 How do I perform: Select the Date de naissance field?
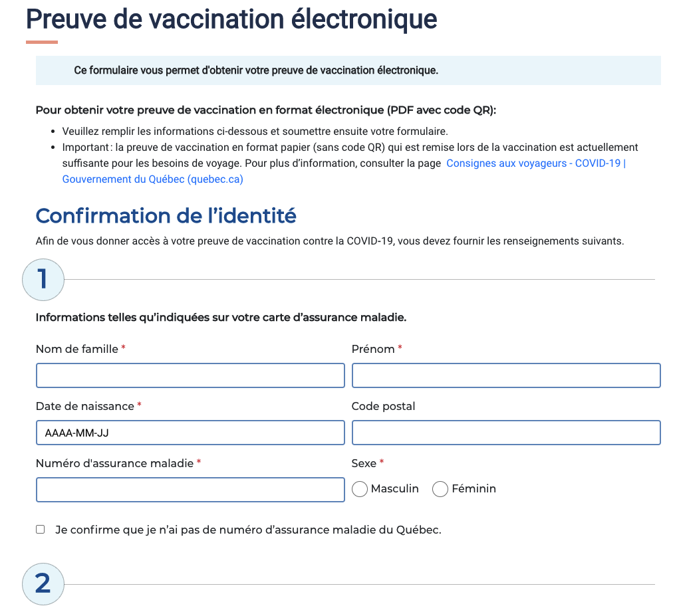tap(190, 432)
